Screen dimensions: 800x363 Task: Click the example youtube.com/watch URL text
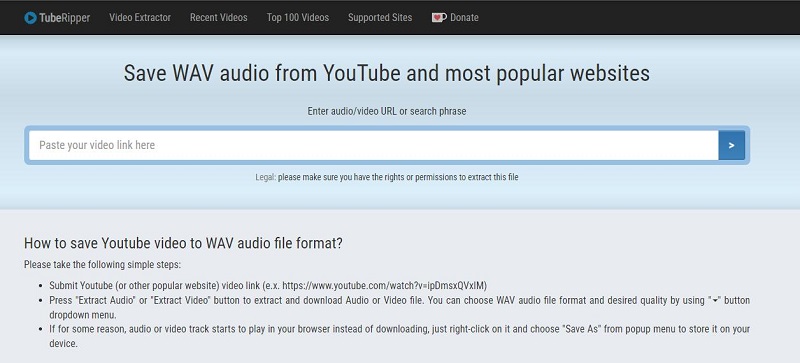(x=383, y=285)
